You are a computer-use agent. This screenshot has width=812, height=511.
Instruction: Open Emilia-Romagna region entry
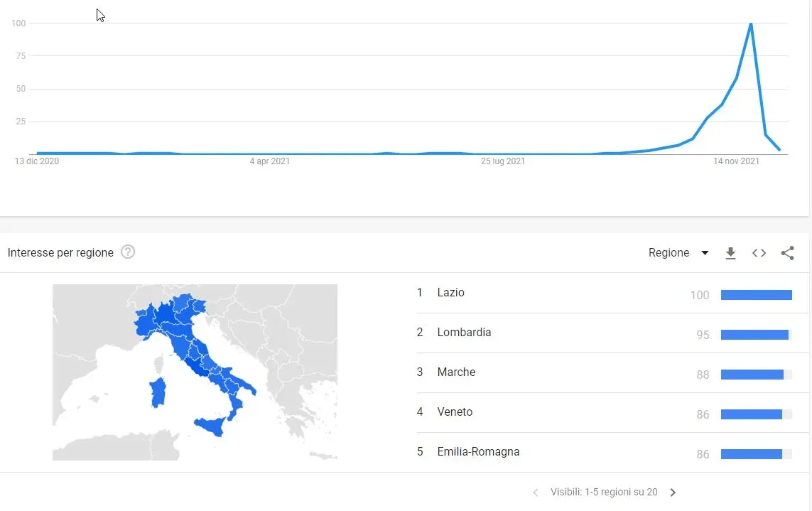[x=478, y=452]
